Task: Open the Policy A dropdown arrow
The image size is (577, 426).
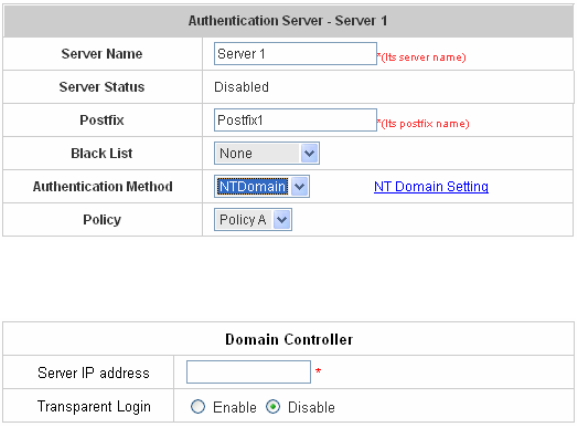Action: 282,220
